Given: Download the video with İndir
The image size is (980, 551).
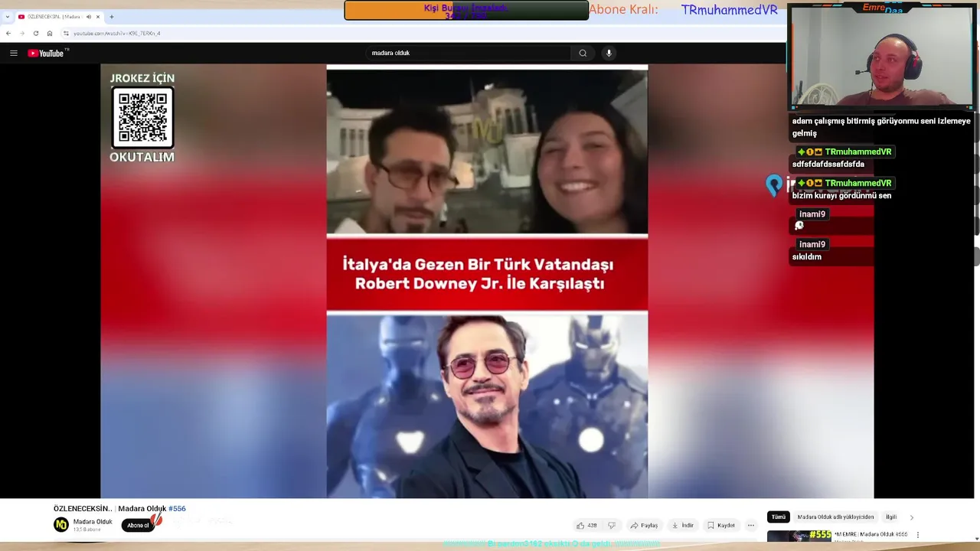Looking at the screenshot, I should 682,525.
